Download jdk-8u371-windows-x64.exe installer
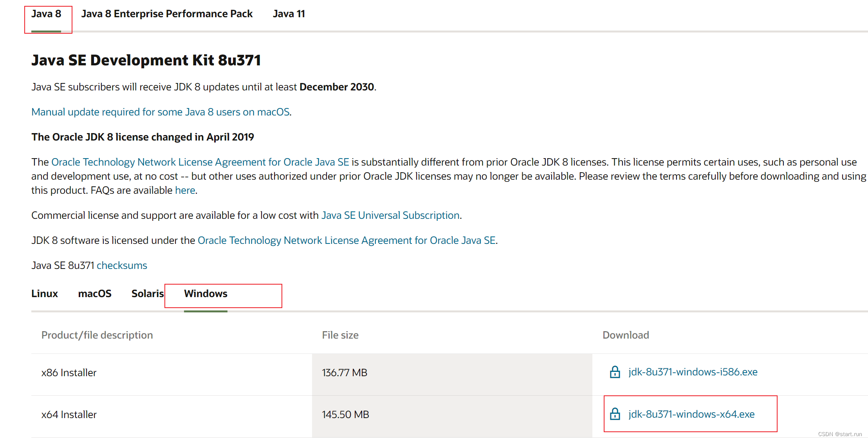 691,414
